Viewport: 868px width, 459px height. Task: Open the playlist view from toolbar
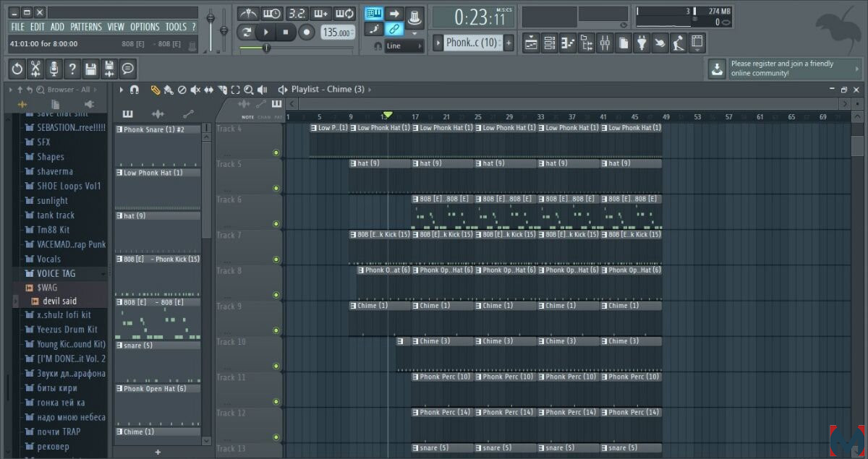532,43
